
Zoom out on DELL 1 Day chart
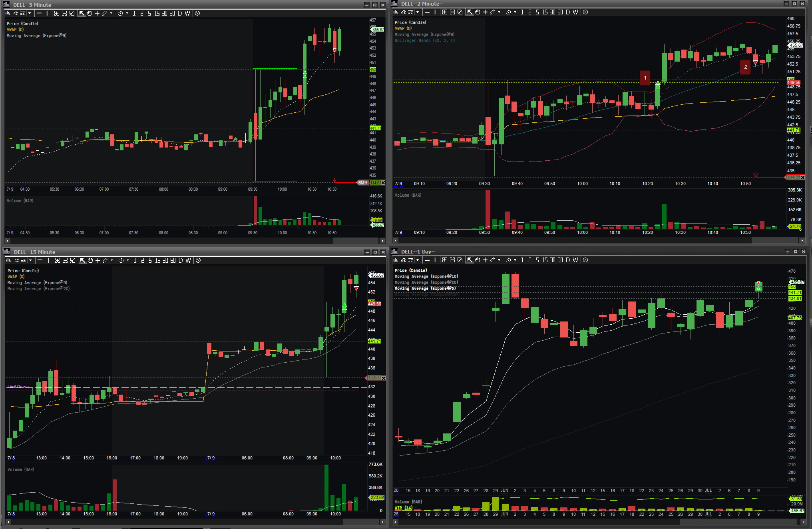[x=452, y=260]
